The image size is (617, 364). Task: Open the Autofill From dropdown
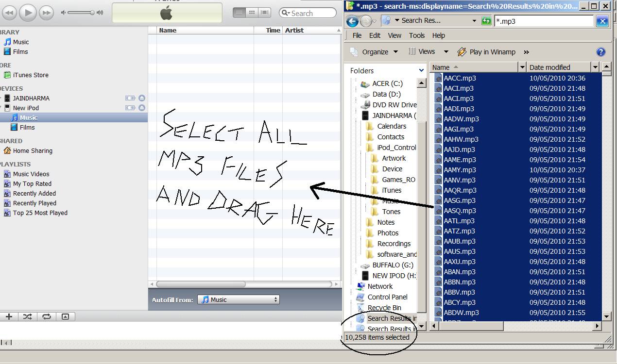(x=239, y=300)
